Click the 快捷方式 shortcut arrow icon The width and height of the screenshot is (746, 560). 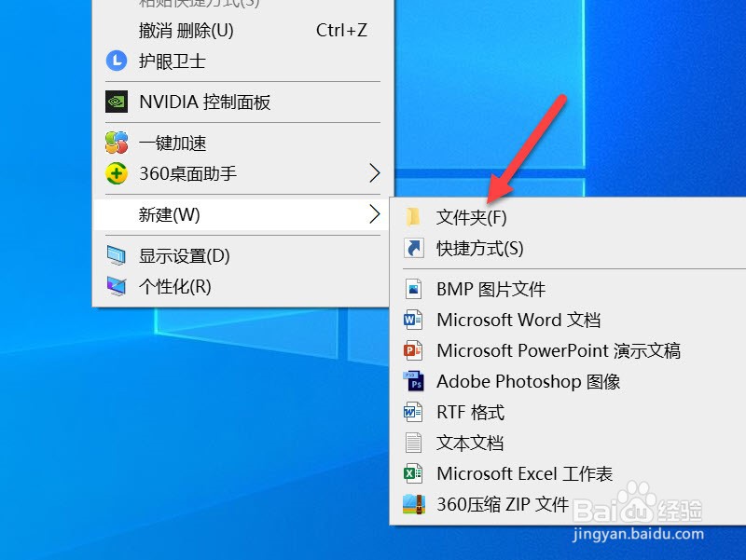(413, 248)
